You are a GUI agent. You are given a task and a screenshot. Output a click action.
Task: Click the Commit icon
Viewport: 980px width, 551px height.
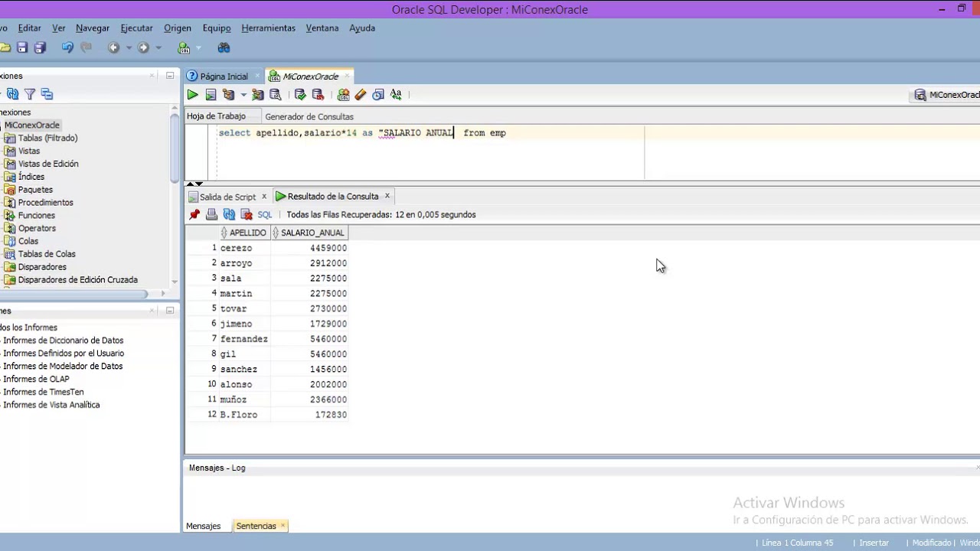pos(300,95)
